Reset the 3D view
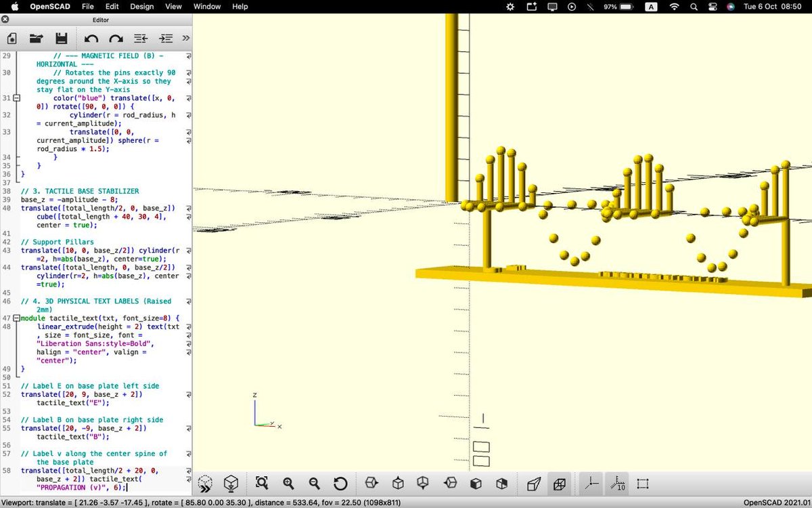 coord(340,484)
